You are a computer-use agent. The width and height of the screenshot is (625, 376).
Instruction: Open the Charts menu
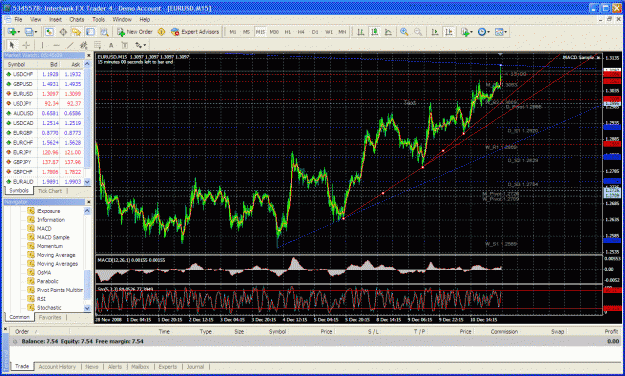77,19
